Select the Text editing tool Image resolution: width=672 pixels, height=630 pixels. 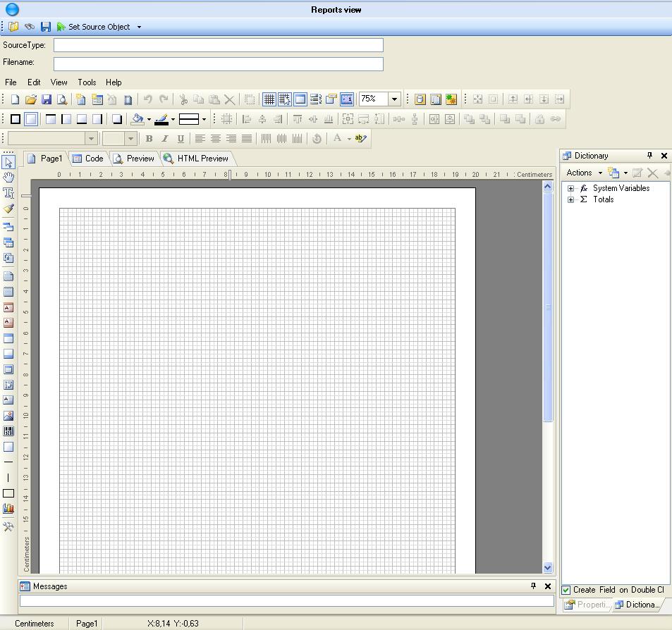click(x=8, y=192)
